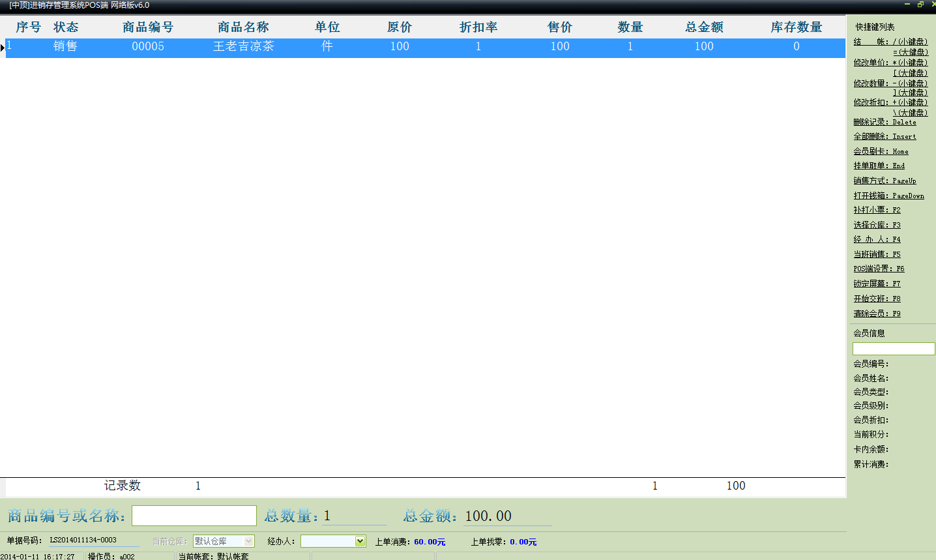This screenshot has width=936, height=560.
Task: Click the 操作员 a002 status entry
Action: click(x=111, y=556)
